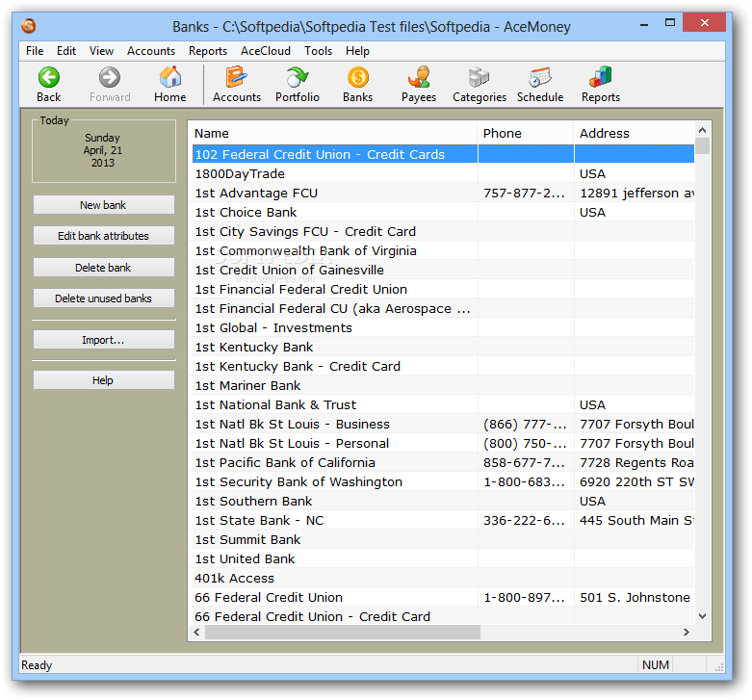Select the 1st Advantage FCU row
752x700 pixels.
(442, 193)
